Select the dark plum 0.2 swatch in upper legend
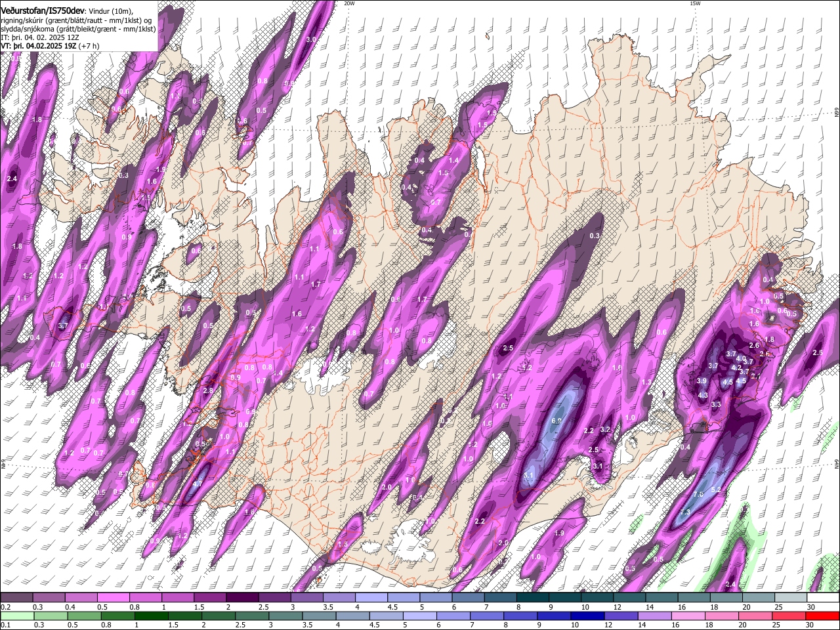840x630 pixels. tap(16, 598)
